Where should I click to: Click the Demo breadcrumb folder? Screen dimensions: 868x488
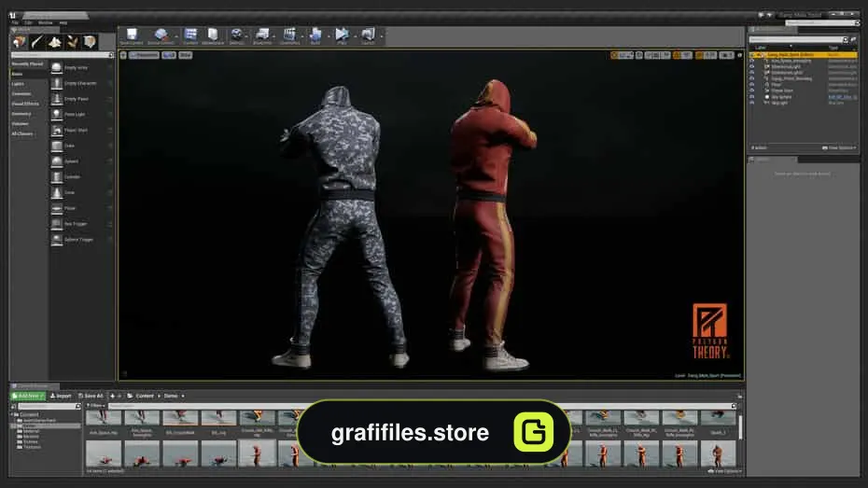point(171,397)
